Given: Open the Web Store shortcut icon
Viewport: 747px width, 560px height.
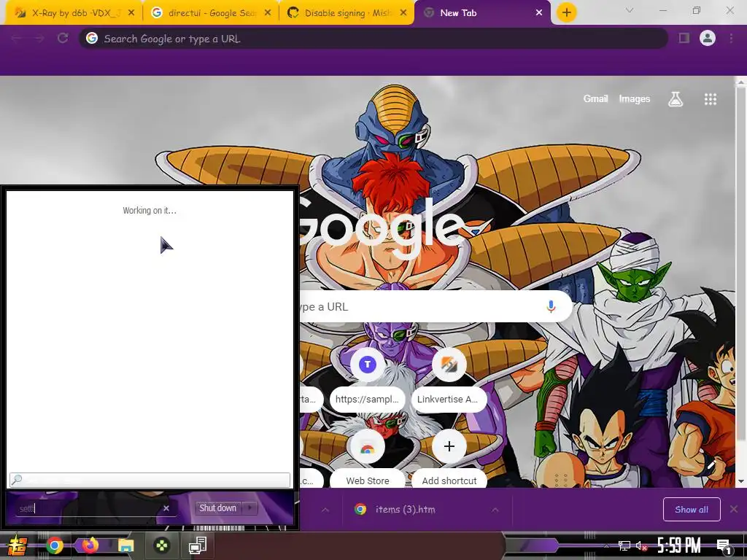Looking at the screenshot, I should tap(368, 447).
